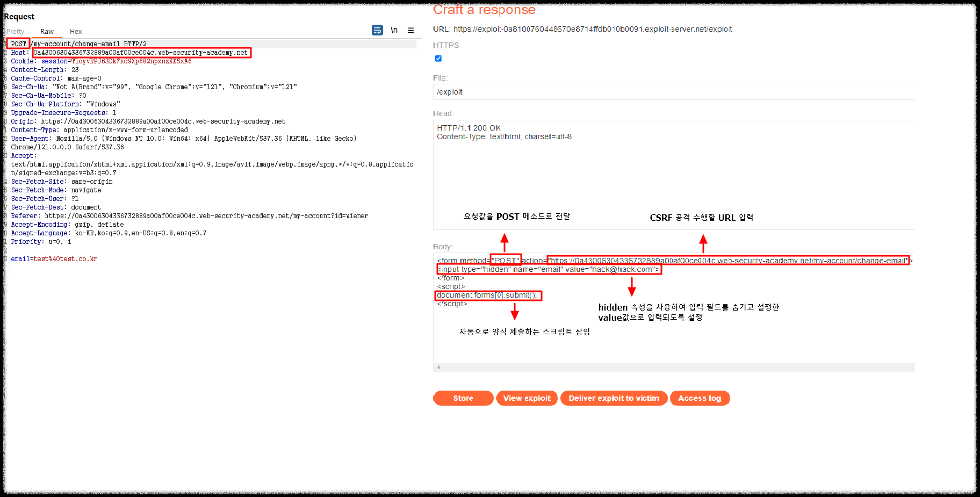Click the Sec-Fetch-Site: same-origin line
This screenshot has height=497, width=980.
pos(62,182)
